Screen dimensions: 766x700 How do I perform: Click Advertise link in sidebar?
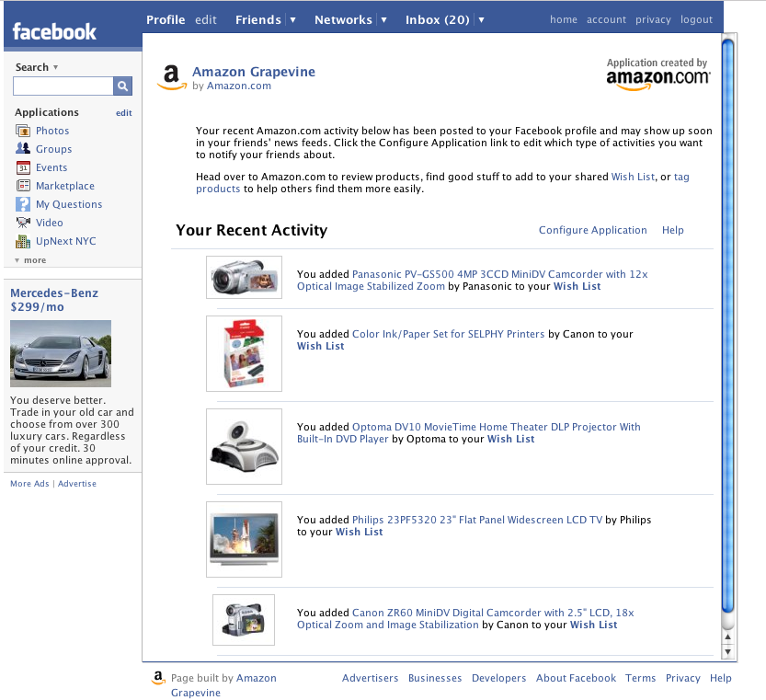coord(76,484)
